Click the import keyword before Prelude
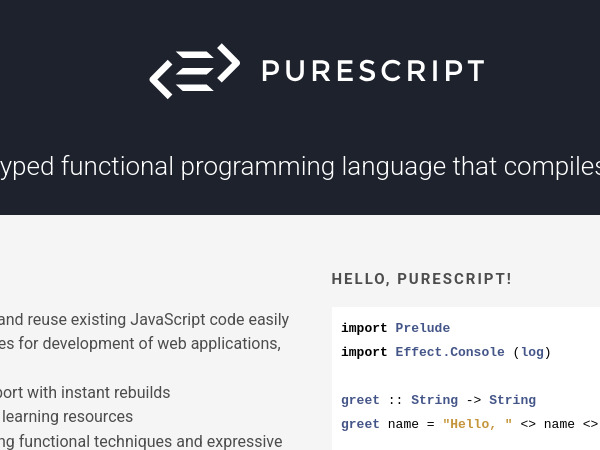Viewport: 600px width, 450px height. coord(364,328)
